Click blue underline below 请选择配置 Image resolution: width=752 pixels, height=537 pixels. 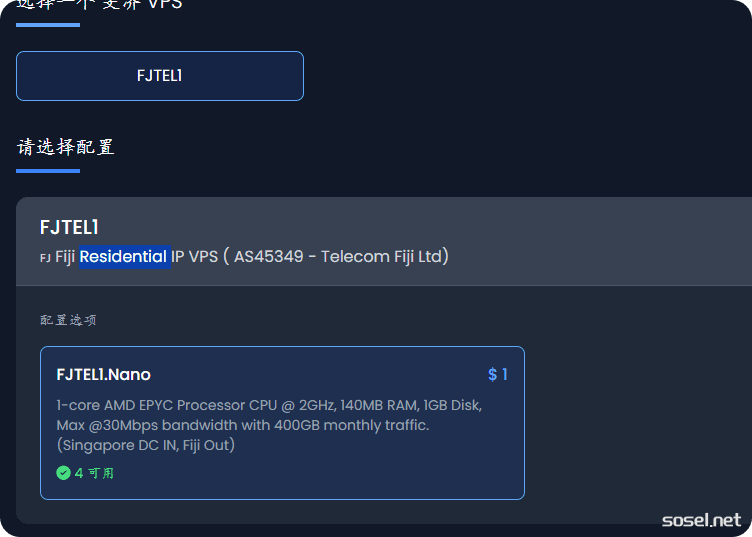[x=47, y=171]
